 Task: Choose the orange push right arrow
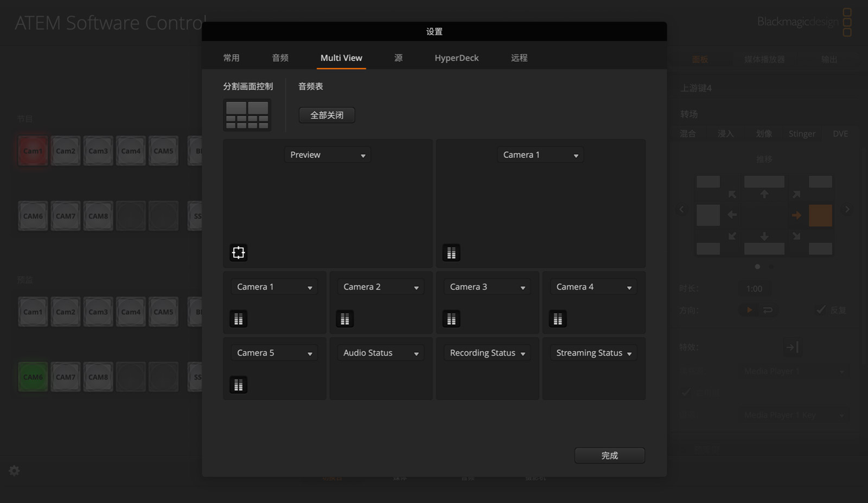pyautogui.click(x=796, y=215)
